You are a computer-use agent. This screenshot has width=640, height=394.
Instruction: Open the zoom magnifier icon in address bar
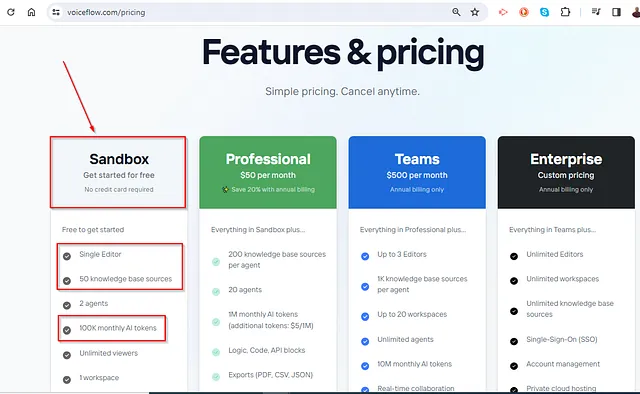point(456,12)
